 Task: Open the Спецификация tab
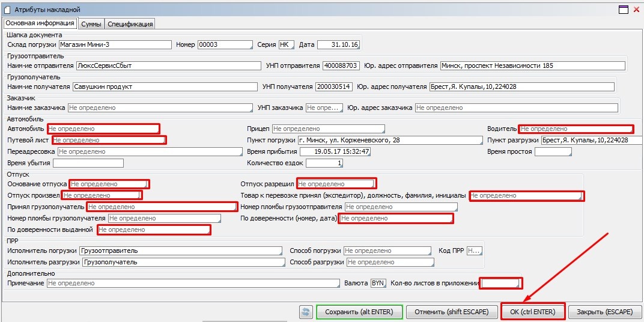pos(130,23)
